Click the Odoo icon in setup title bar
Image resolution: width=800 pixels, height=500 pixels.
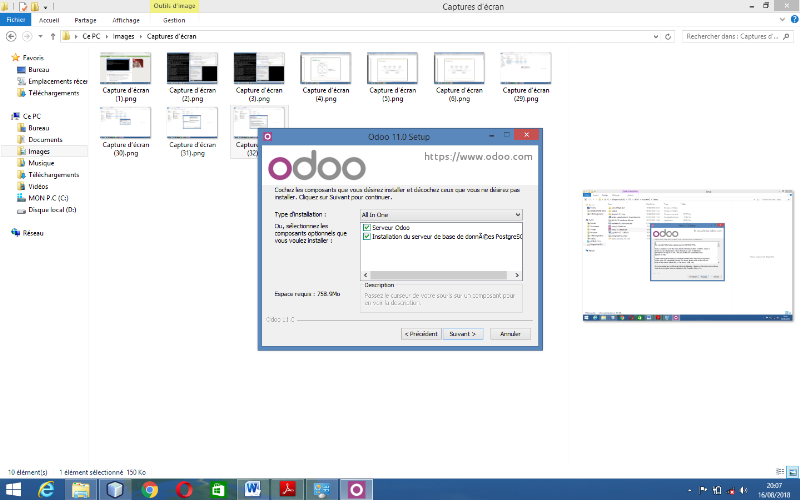[x=268, y=136]
